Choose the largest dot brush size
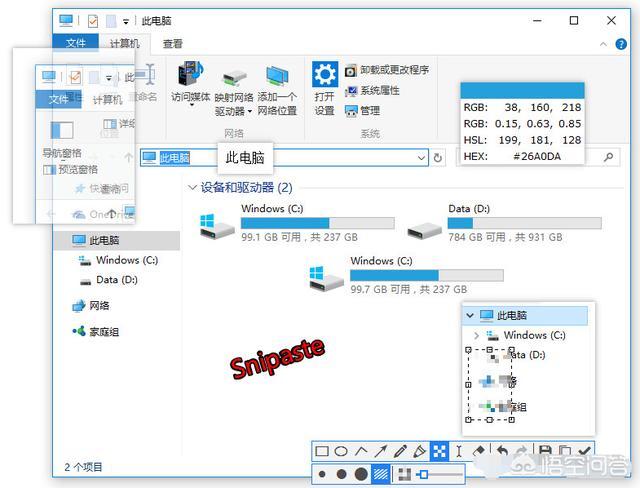Image resolution: width=640 pixels, height=488 pixels. pyautogui.click(x=361, y=474)
